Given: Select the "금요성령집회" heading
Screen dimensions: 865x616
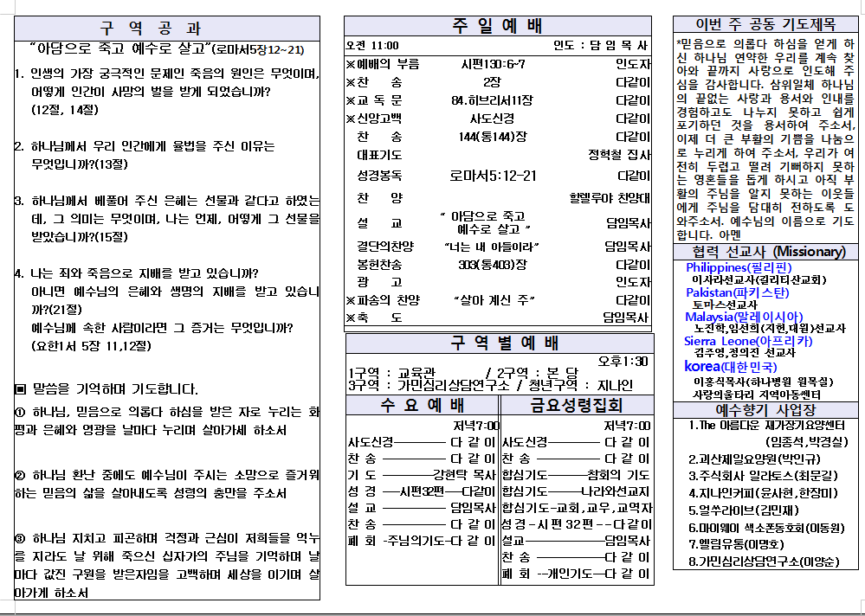Looking at the screenshot, I should (x=577, y=406).
